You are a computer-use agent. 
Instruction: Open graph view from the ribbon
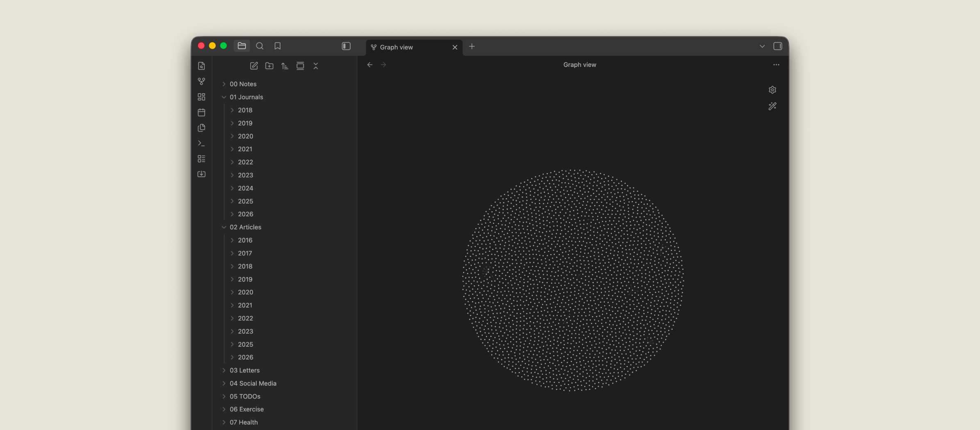(x=201, y=81)
